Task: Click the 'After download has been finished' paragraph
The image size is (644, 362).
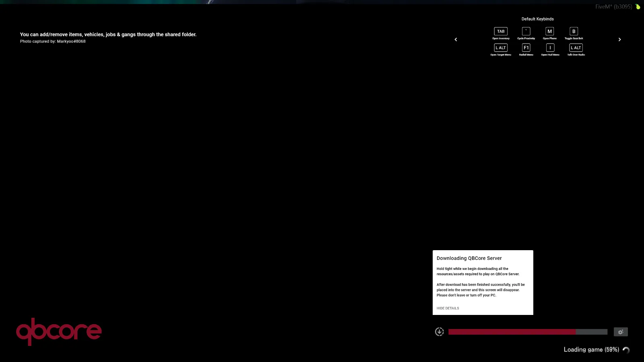Action: point(481,290)
